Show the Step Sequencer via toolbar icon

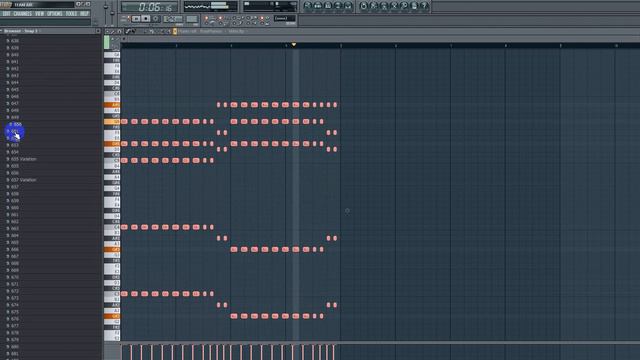click(318, 6)
